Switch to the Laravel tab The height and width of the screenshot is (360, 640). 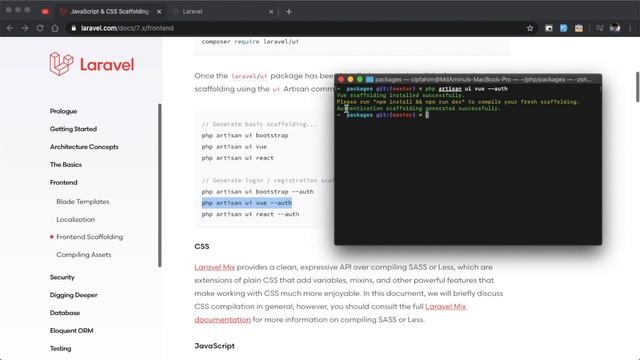click(223, 12)
